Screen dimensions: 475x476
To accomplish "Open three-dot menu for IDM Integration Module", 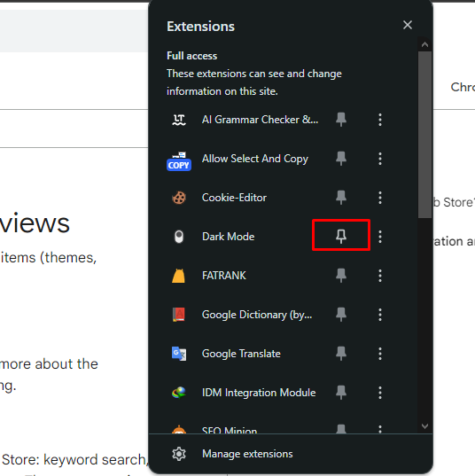I will (380, 393).
